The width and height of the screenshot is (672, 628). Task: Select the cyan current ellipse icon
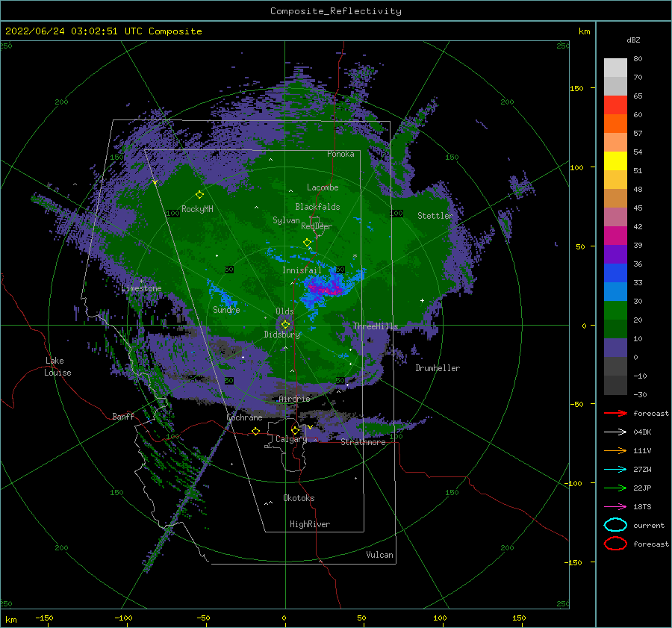point(615,525)
